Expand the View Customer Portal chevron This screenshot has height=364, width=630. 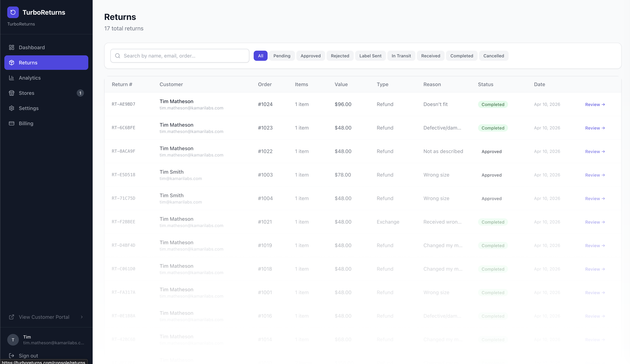tap(82, 317)
